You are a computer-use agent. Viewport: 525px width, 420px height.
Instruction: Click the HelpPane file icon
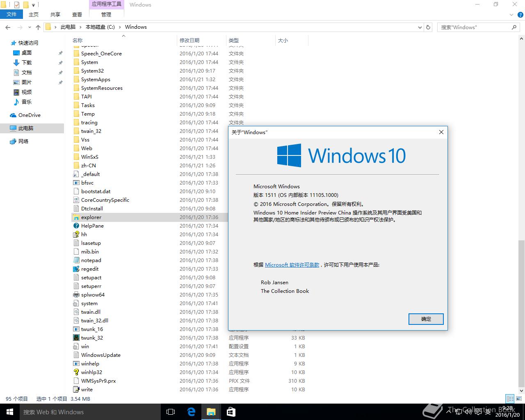click(x=76, y=226)
